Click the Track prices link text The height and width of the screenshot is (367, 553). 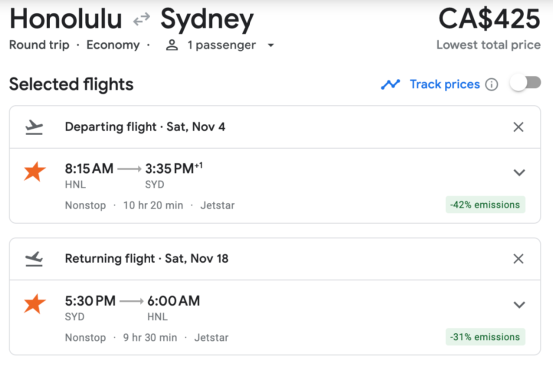(x=445, y=84)
